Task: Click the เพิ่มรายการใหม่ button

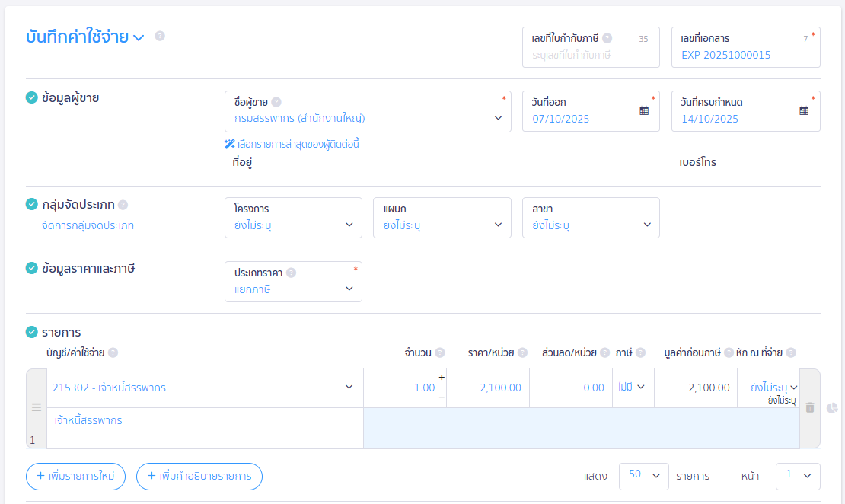Action: (x=75, y=476)
